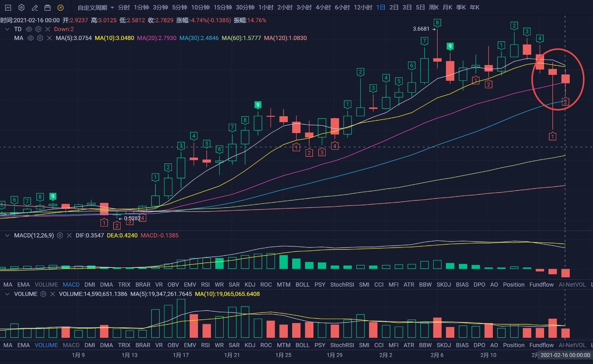Select the highlighted 1日 timeframe
Viewport: 593px width, 364px height.
click(x=381, y=7)
